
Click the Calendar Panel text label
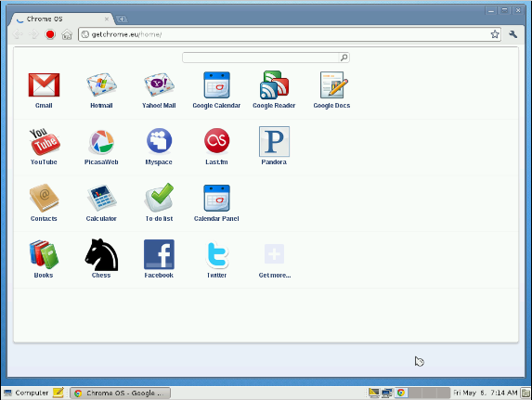tap(216, 218)
